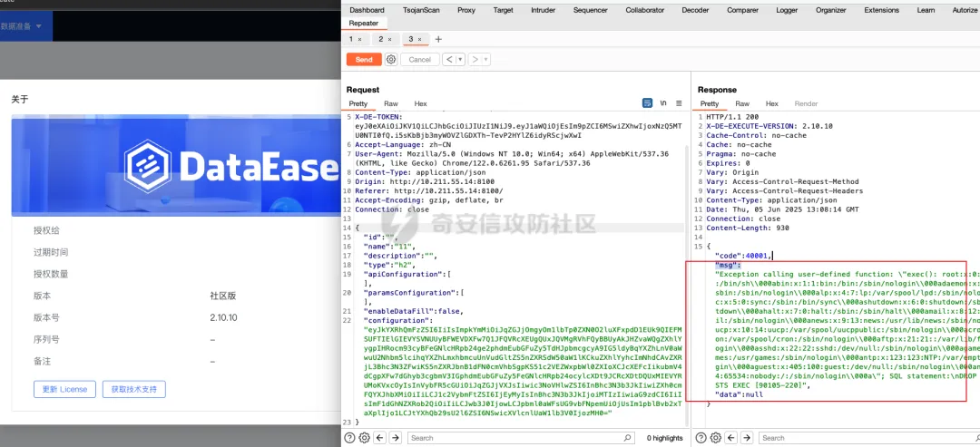Switch to the Proxy tab
The width and height of the screenshot is (980, 447).
[466, 10]
